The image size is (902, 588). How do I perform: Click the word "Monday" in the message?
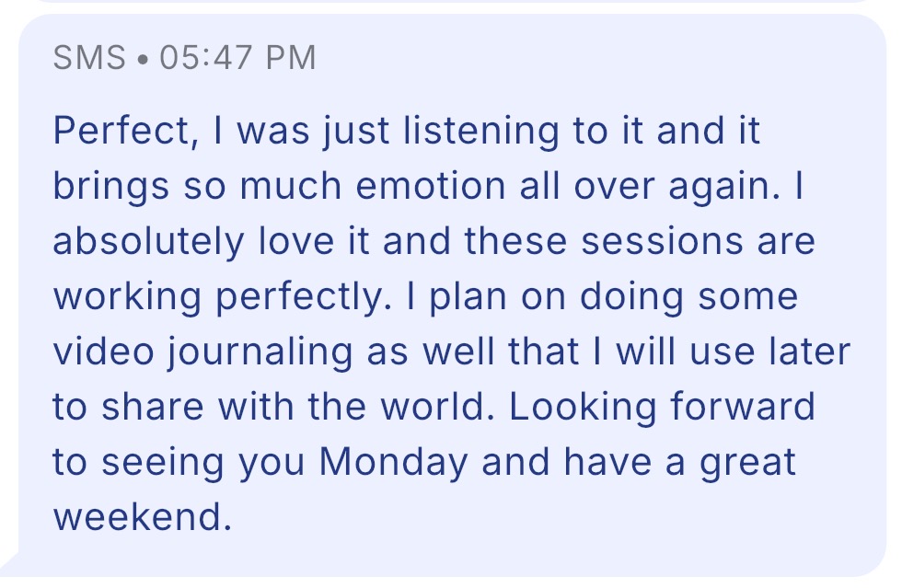(393, 463)
